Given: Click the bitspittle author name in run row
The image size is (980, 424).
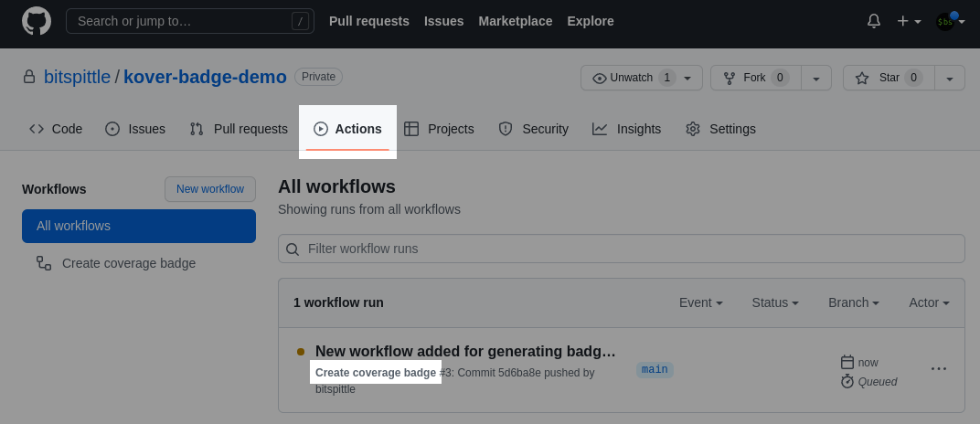Looking at the screenshot, I should (336, 389).
